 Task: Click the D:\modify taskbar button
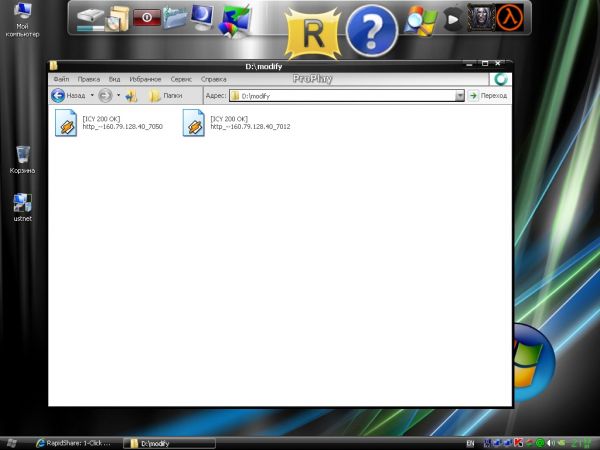pos(169,443)
